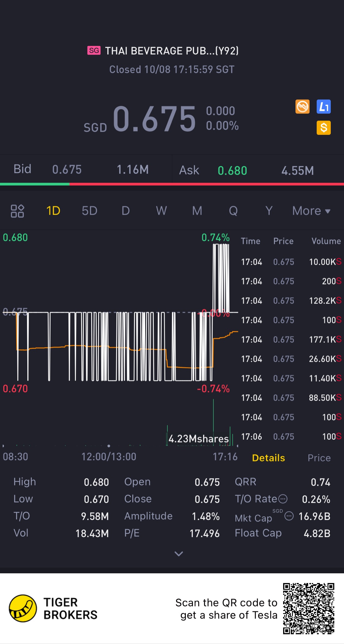This screenshot has height=644, width=344.
Task: Tap the yellow dollar sign icon
Action: (x=324, y=128)
